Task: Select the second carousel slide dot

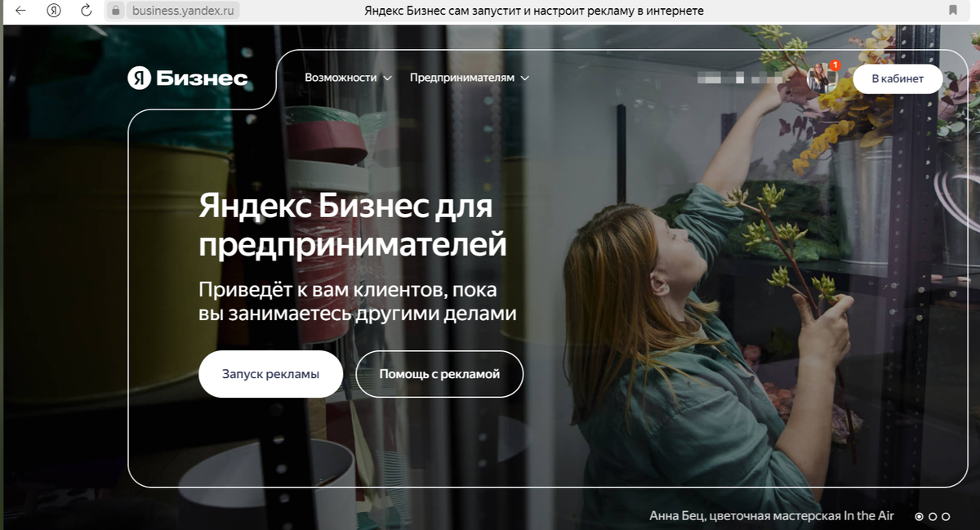Action: 933,516
